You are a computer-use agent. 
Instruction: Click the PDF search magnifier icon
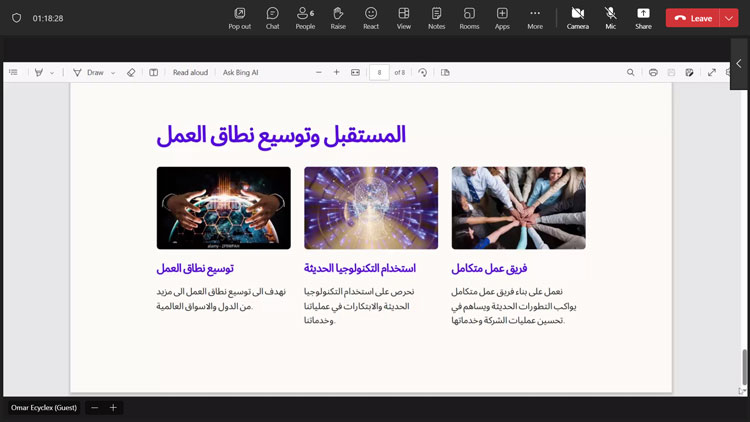coord(631,73)
